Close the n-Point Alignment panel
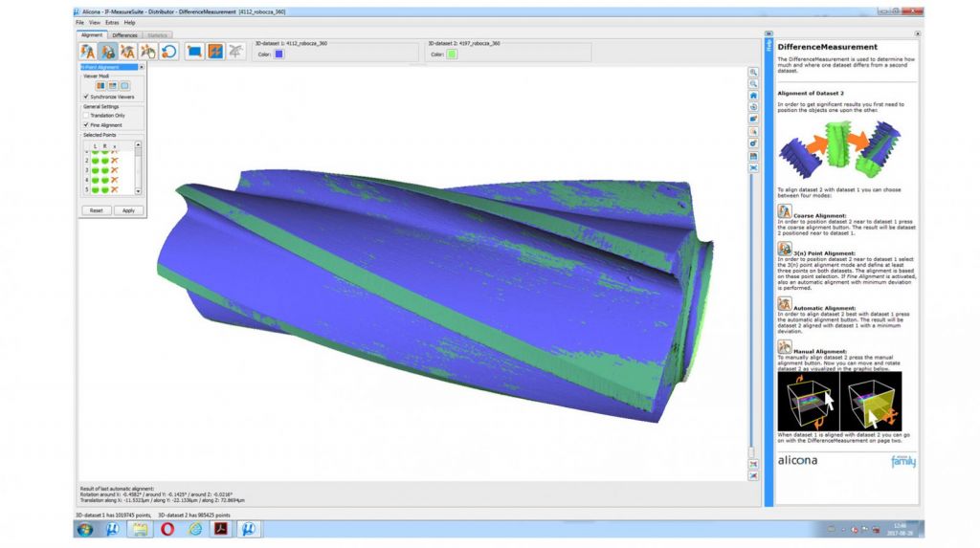The image size is (980, 548). 142,67
